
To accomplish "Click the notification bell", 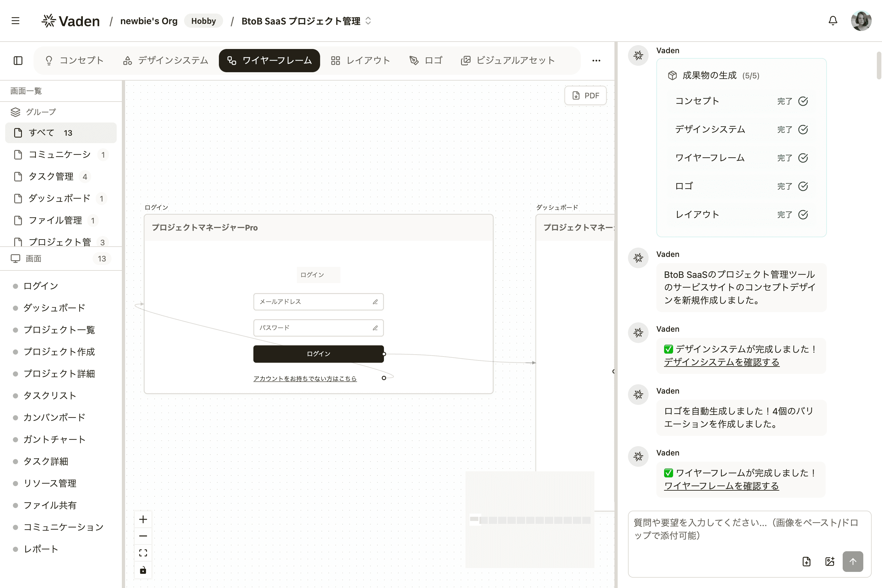I will [x=832, y=21].
